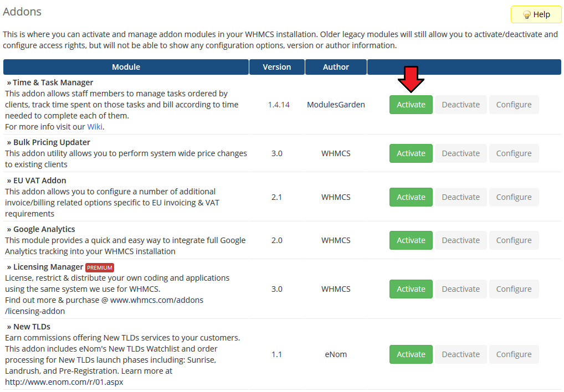Click Configure for Google Analytics
The height and width of the screenshot is (392, 564).
tap(514, 240)
